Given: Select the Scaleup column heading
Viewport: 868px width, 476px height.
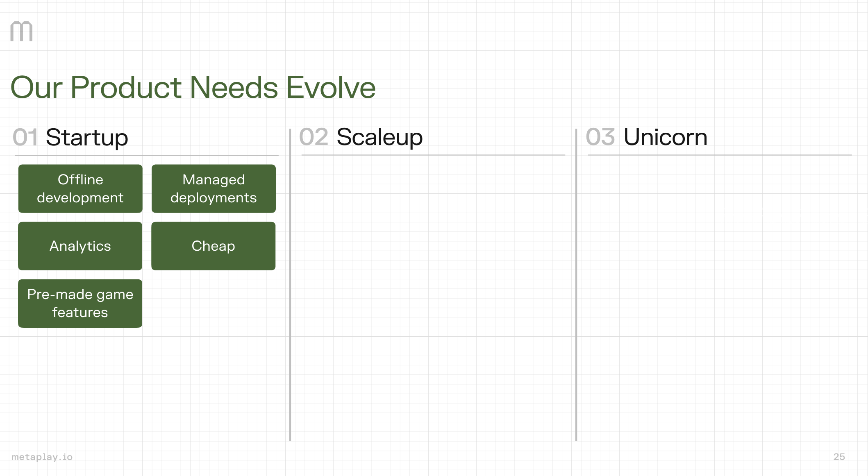Looking at the screenshot, I should tap(379, 137).
